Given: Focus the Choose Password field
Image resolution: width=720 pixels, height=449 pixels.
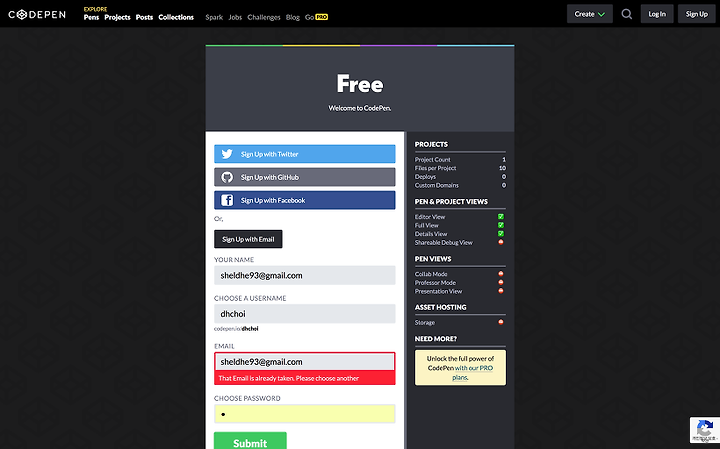Looking at the screenshot, I should coord(304,414).
